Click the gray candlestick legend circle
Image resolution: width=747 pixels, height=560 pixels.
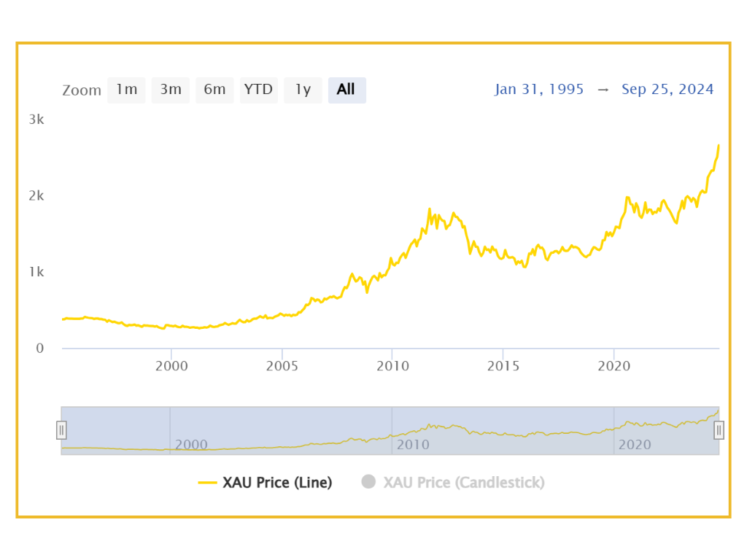pyautogui.click(x=368, y=482)
